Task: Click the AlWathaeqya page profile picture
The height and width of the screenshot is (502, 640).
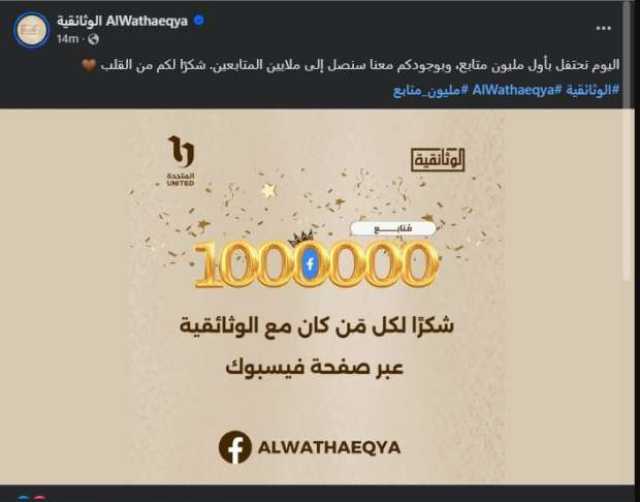Action: tap(31, 30)
